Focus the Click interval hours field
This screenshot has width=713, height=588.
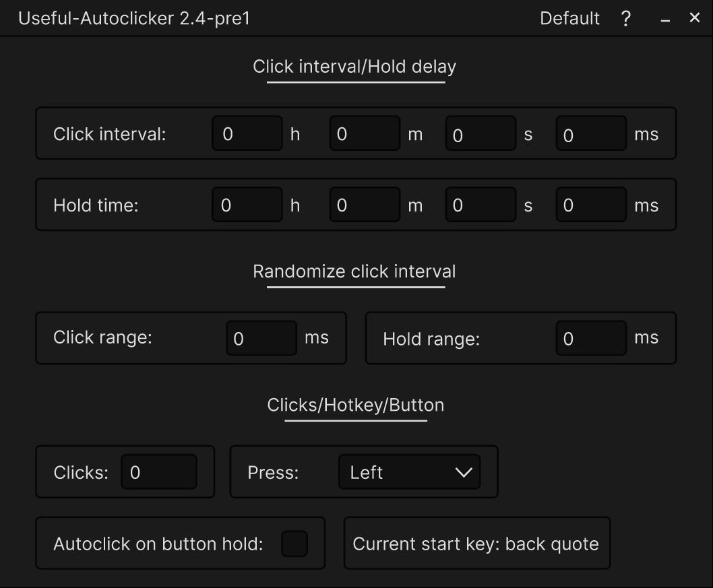point(247,133)
